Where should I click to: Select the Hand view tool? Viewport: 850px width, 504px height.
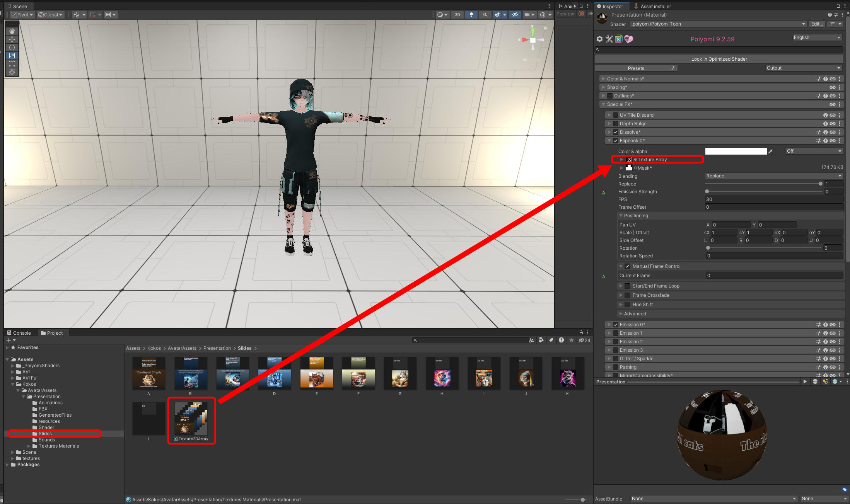pyautogui.click(x=12, y=31)
